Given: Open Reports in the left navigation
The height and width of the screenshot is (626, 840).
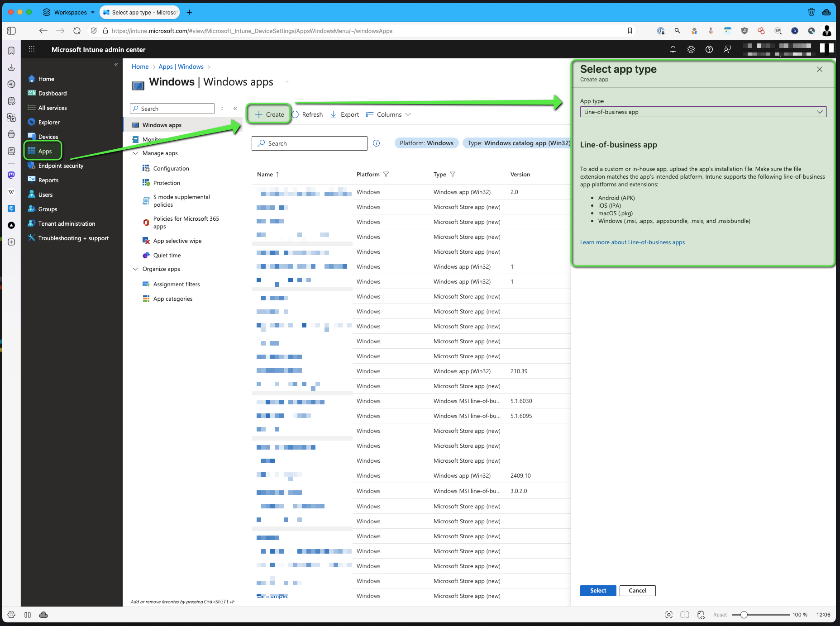Looking at the screenshot, I should [48, 180].
